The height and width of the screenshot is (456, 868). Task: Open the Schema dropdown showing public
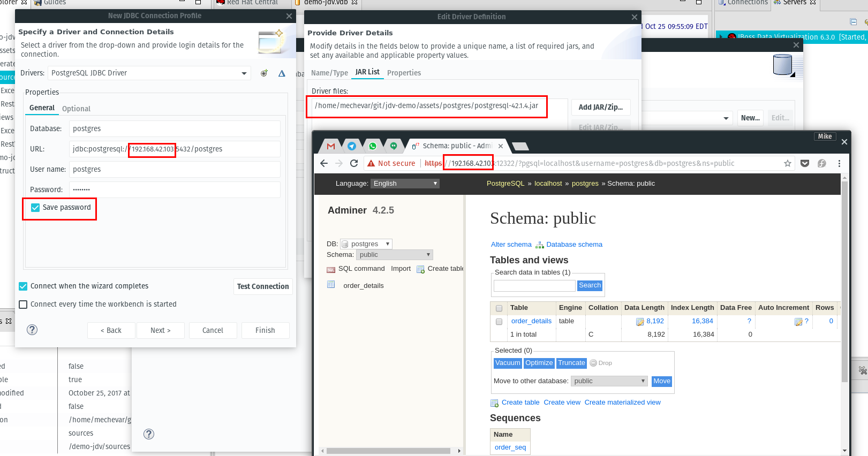pos(395,255)
